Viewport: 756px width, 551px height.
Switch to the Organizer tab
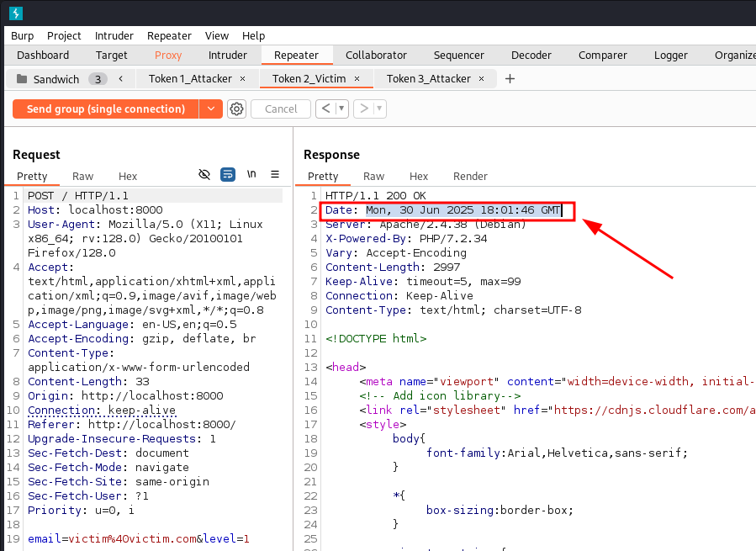point(735,55)
